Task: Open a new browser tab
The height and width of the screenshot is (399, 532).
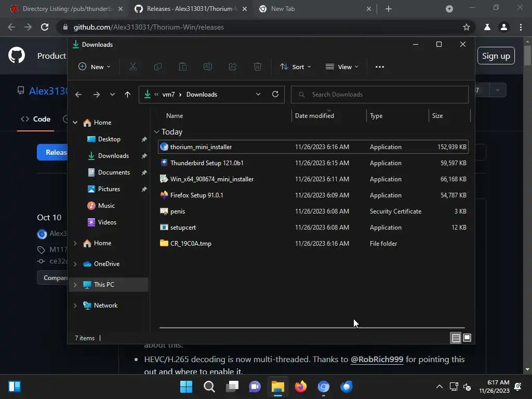Action: 389,9
